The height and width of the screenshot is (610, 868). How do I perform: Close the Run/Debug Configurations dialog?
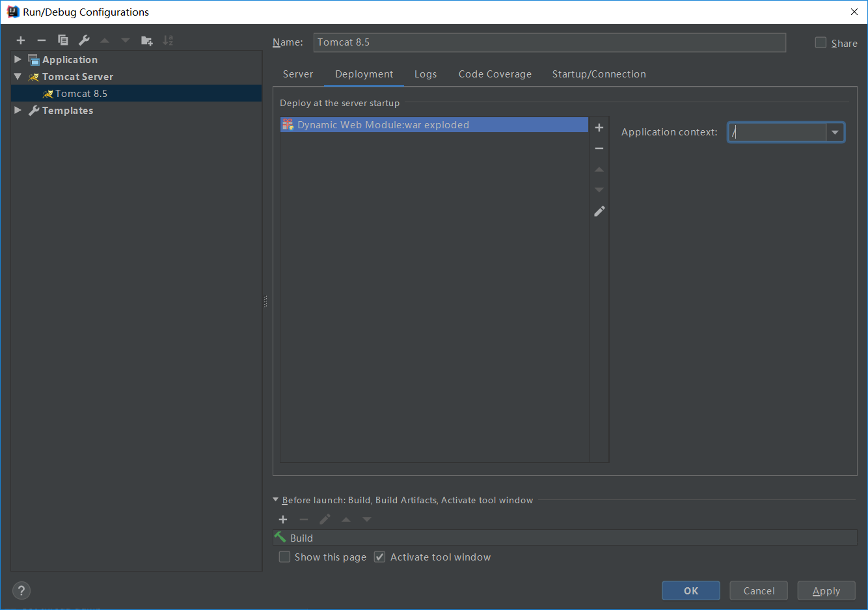pyautogui.click(x=854, y=12)
